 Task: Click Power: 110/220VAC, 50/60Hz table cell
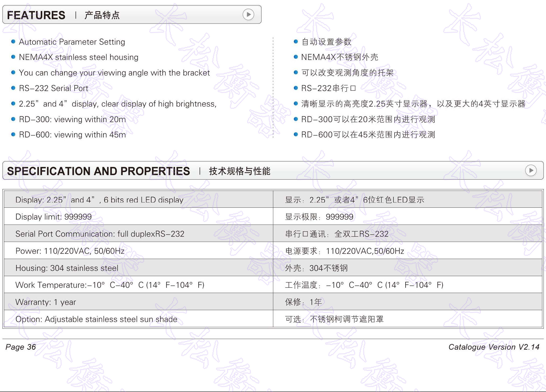pyautogui.click(x=70, y=251)
